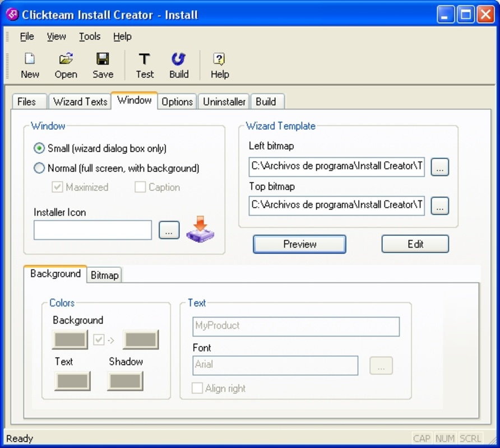Click the red arrow disk icon near Installer Icon

199,230
